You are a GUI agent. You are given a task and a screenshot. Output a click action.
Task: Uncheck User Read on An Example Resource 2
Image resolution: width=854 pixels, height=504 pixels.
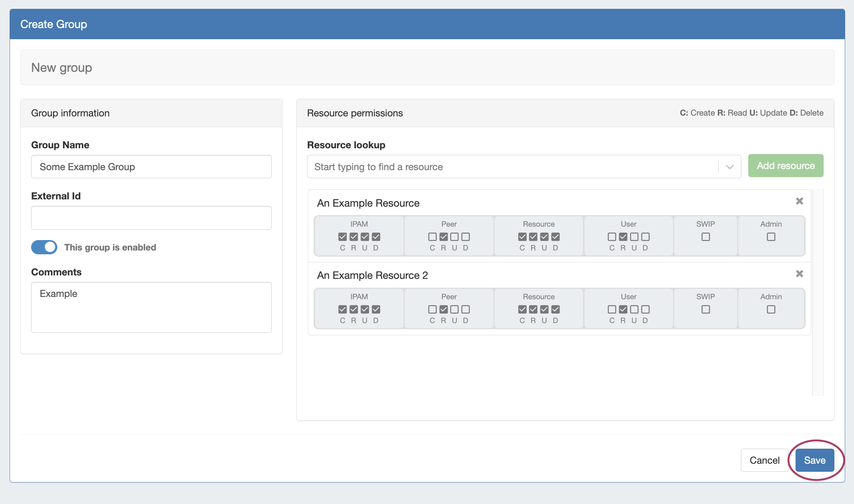coord(623,310)
